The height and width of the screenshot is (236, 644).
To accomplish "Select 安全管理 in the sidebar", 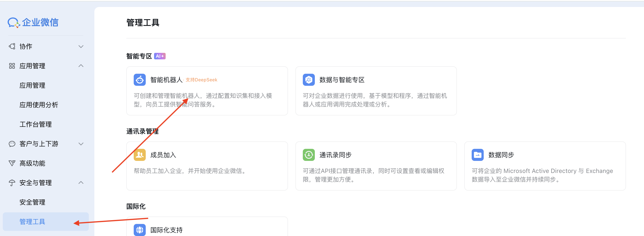I will point(32,202).
